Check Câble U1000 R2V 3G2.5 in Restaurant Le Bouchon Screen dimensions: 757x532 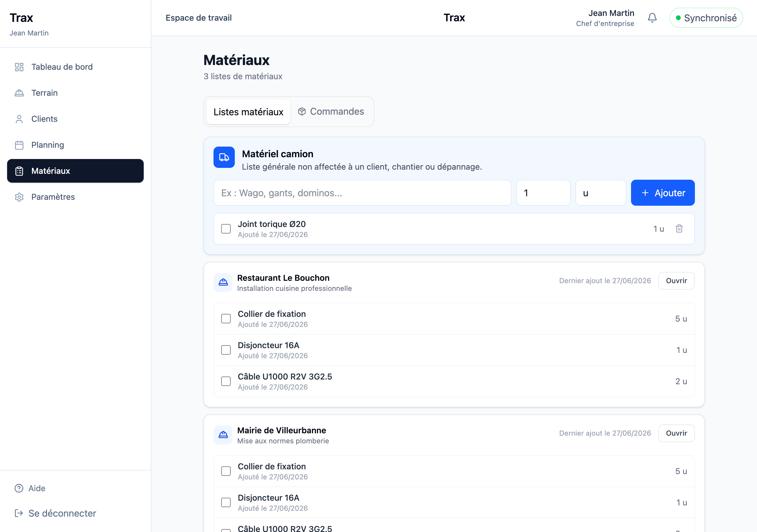coord(226,381)
